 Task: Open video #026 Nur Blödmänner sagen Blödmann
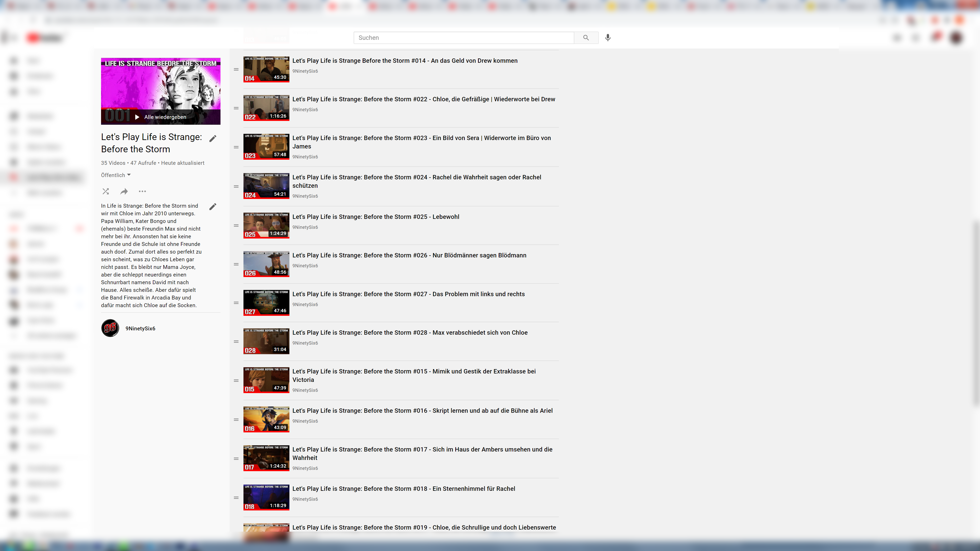point(409,256)
